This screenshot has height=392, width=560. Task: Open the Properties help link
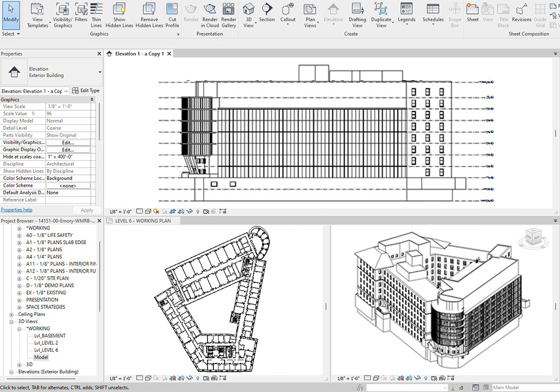pyautogui.click(x=16, y=210)
